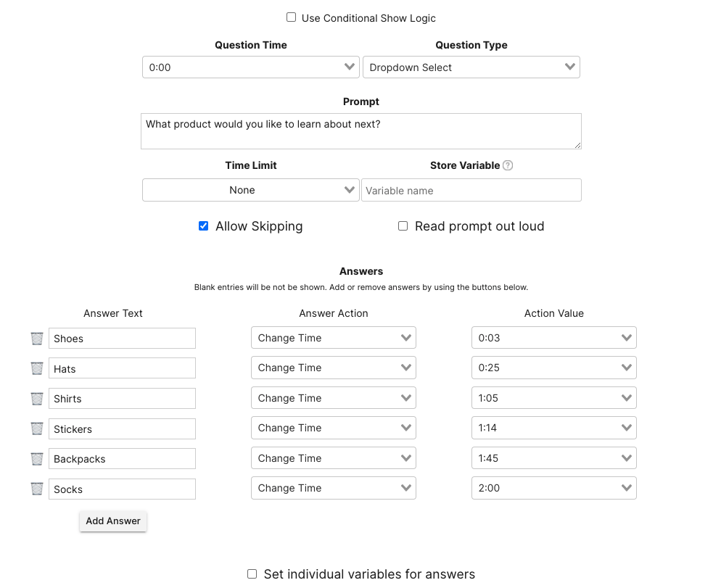Viewport: 721px width, 588px height.
Task: Change Action Value dropdown showing 2:00
Action: coord(554,488)
